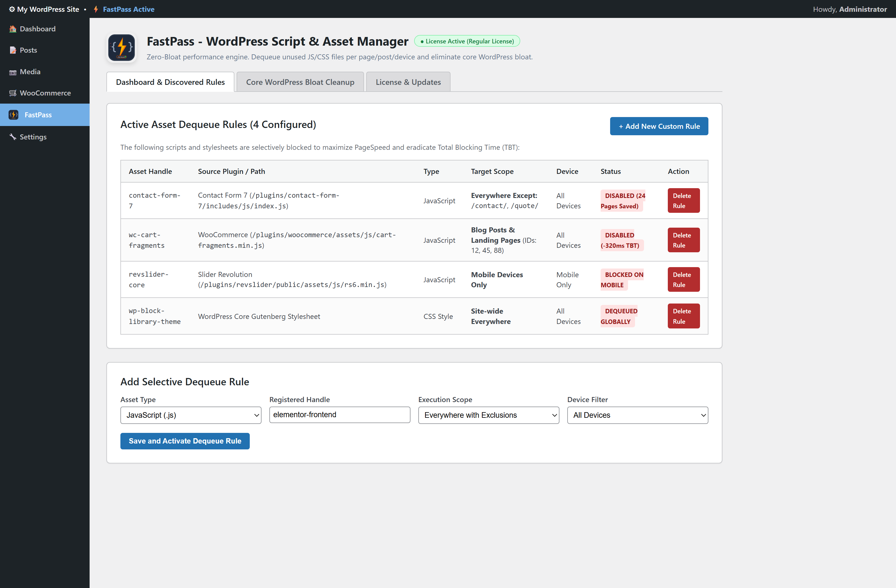Click the FastPass icon in sidebar menu

[x=13, y=115]
